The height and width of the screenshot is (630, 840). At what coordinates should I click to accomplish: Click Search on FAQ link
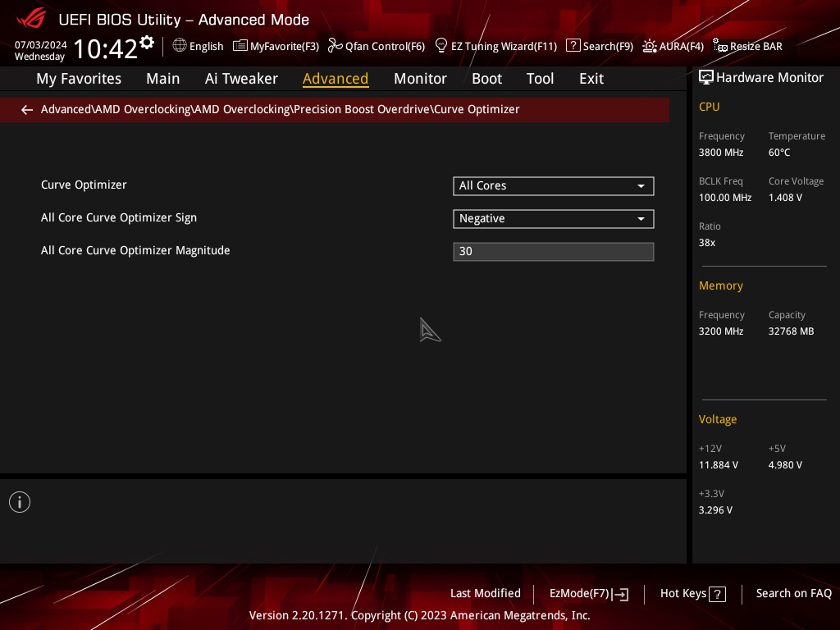[793, 594]
